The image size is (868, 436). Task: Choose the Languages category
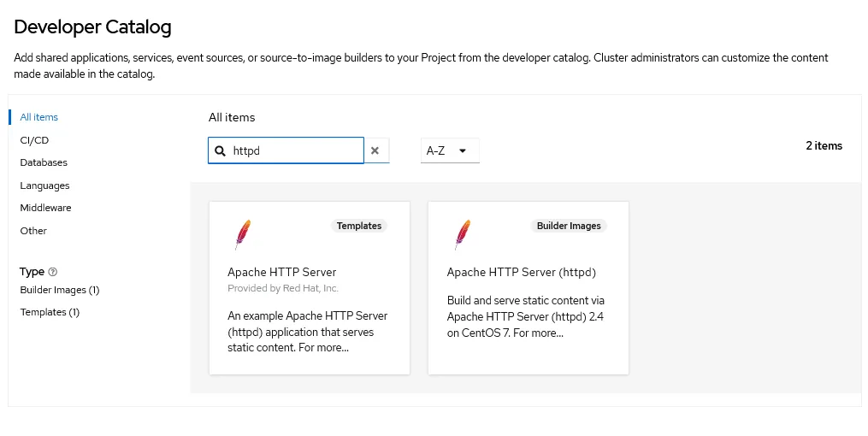pyautogui.click(x=44, y=186)
